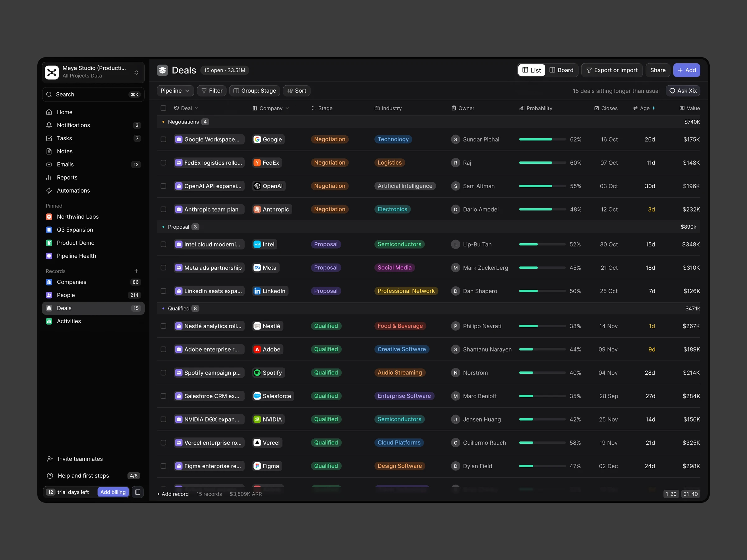Open the Reports chart icon
Viewport: 747px width, 560px height.
49,178
